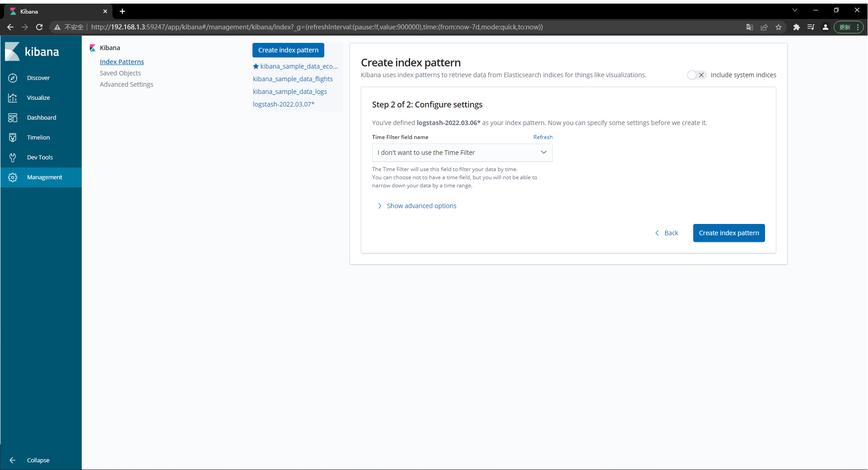Click the default star on kibana_sample_data_eco
Image resolution: width=868 pixels, height=470 pixels.
point(256,66)
